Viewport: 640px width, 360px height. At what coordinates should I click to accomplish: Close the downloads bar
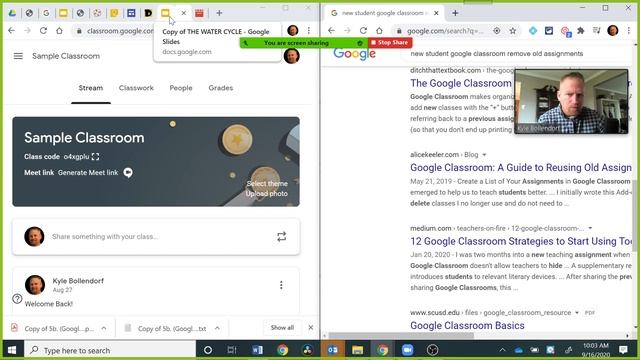pos(311,328)
